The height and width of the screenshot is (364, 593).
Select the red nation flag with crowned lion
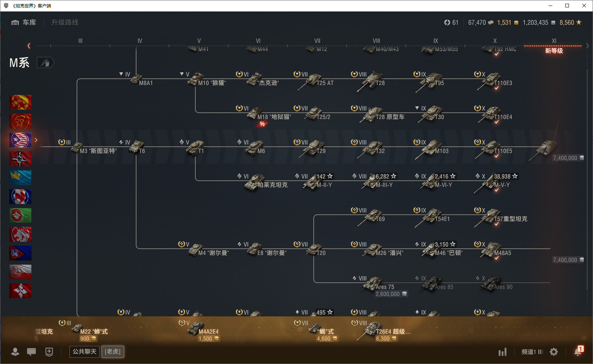point(20,234)
